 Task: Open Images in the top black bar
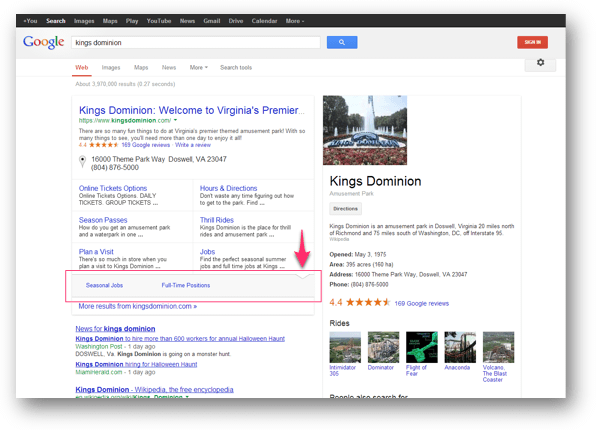84,21
